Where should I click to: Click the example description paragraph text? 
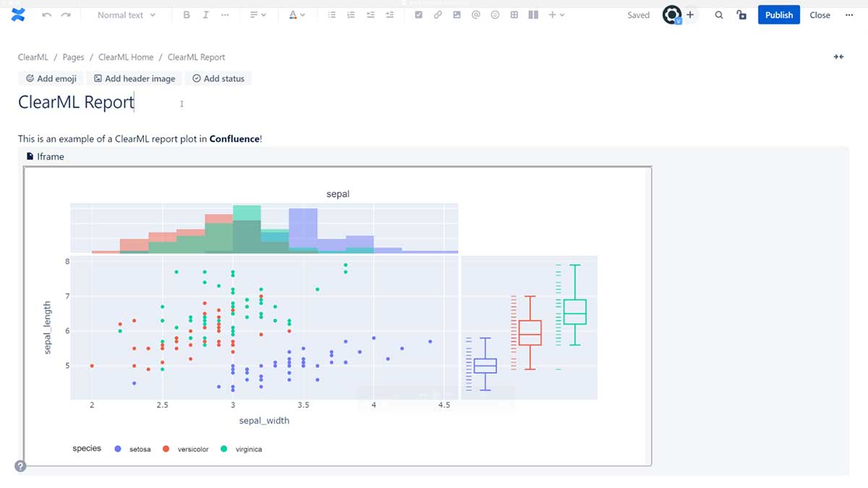(x=140, y=138)
